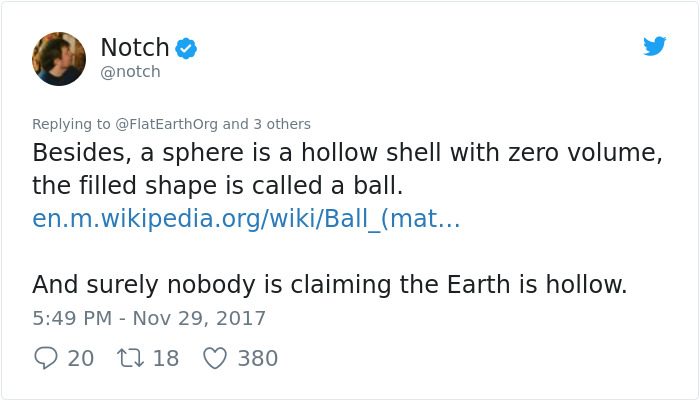Like the tweet with the heart icon
The image size is (700, 401).
coord(215,358)
